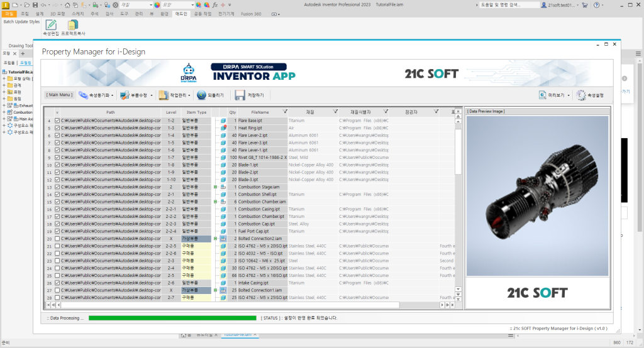Click the [ Main Menu ] button
The width and height of the screenshot is (644, 348).
(x=59, y=95)
